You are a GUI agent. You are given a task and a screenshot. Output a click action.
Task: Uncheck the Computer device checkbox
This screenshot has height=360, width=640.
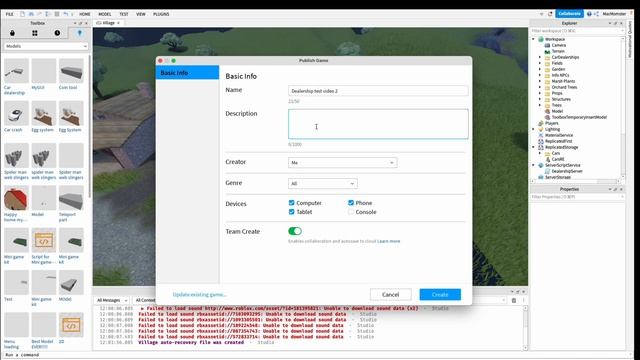[291, 203]
